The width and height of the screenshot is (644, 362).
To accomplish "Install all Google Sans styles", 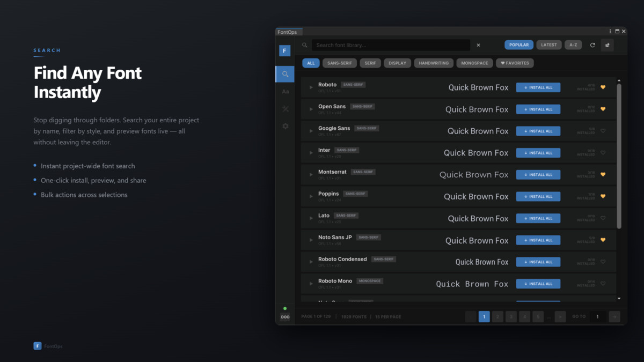I will click(x=538, y=131).
